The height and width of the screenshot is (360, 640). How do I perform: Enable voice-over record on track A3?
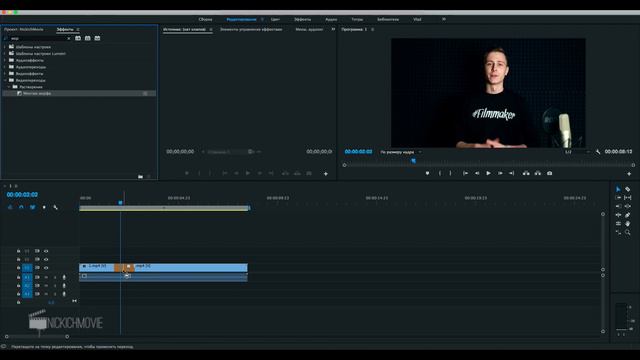[x=64, y=294]
